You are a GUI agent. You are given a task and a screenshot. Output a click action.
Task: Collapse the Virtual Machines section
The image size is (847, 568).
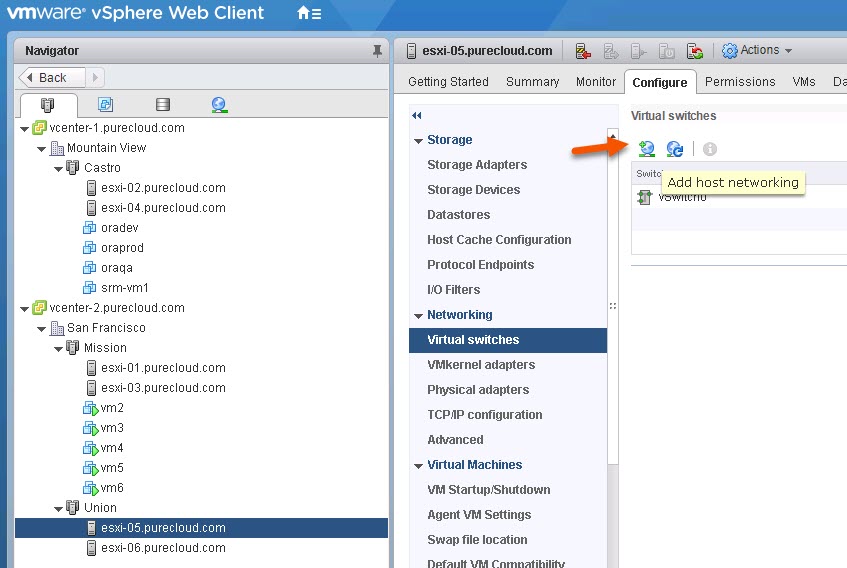tap(418, 465)
